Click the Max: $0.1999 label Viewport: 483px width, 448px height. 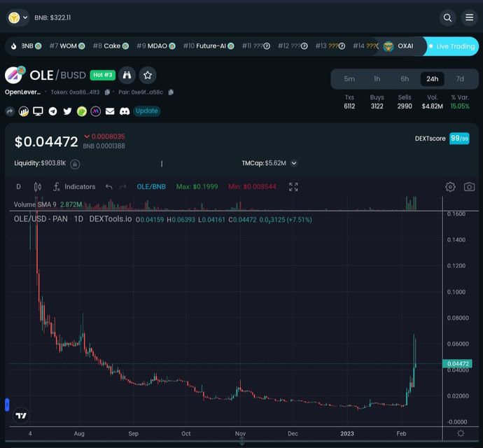[x=197, y=187]
